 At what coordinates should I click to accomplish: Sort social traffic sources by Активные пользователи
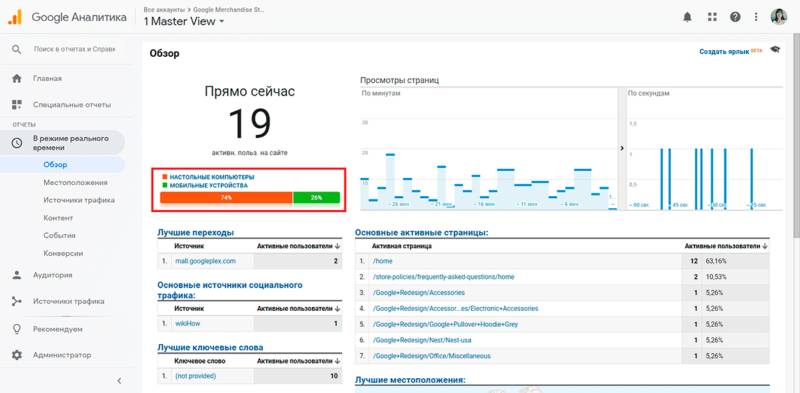pyautogui.click(x=298, y=309)
